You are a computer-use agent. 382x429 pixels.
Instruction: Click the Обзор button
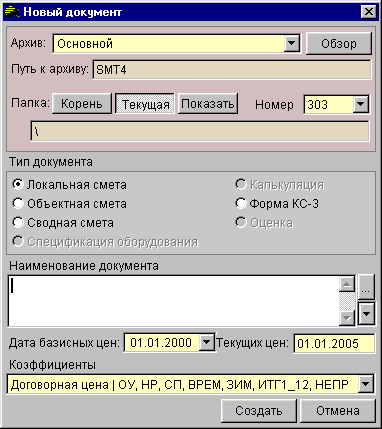(339, 44)
